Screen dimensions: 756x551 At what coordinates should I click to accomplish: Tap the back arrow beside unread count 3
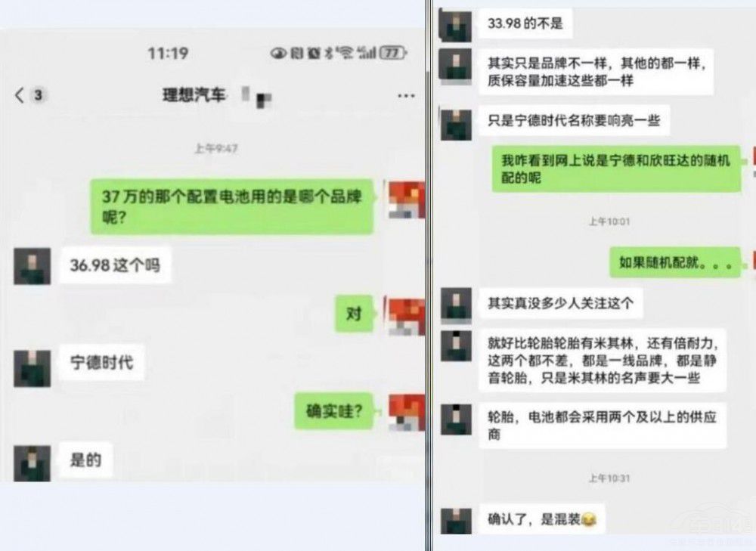[20, 95]
